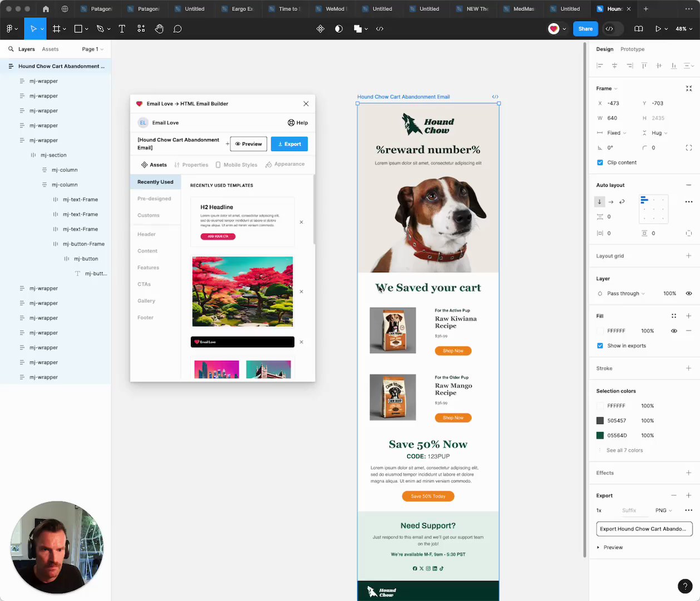Click the 05564D selection color swatch
700x601 pixels.
pyautogui.click(x=600, y=435)
